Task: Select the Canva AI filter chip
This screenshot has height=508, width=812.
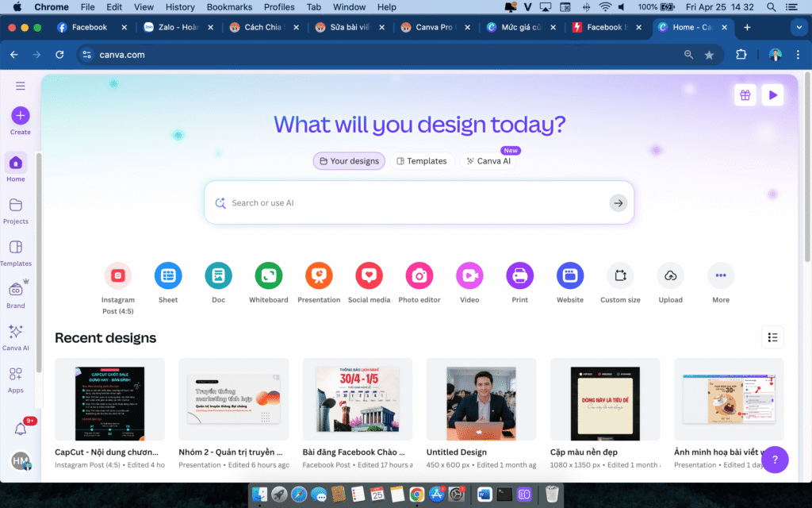Action: 488,160
